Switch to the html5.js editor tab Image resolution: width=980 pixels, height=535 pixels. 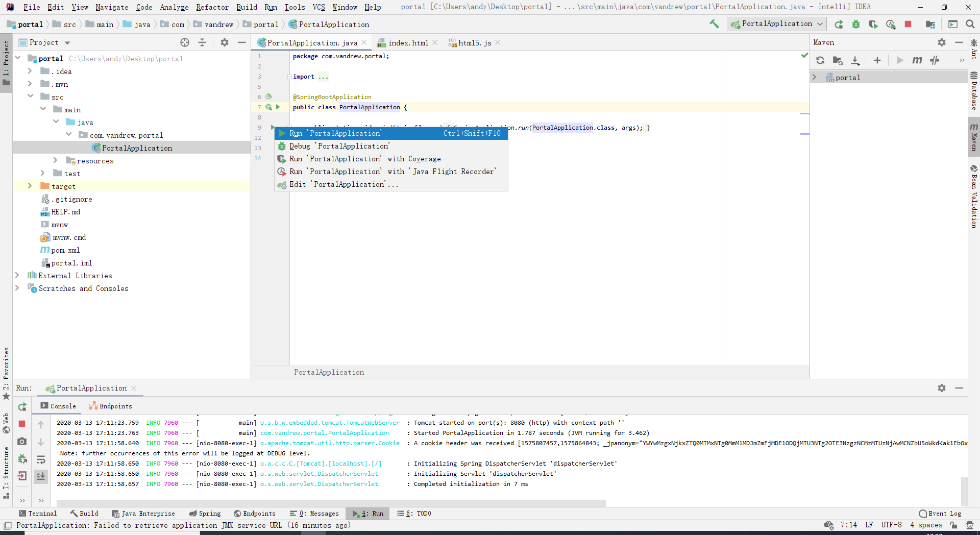point(474,43)
